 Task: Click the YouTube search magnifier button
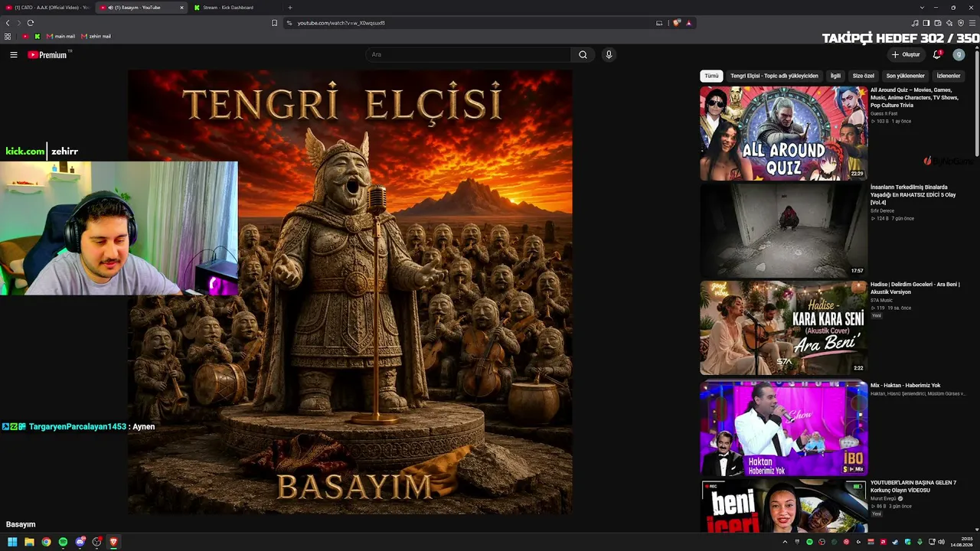point(583,55)
